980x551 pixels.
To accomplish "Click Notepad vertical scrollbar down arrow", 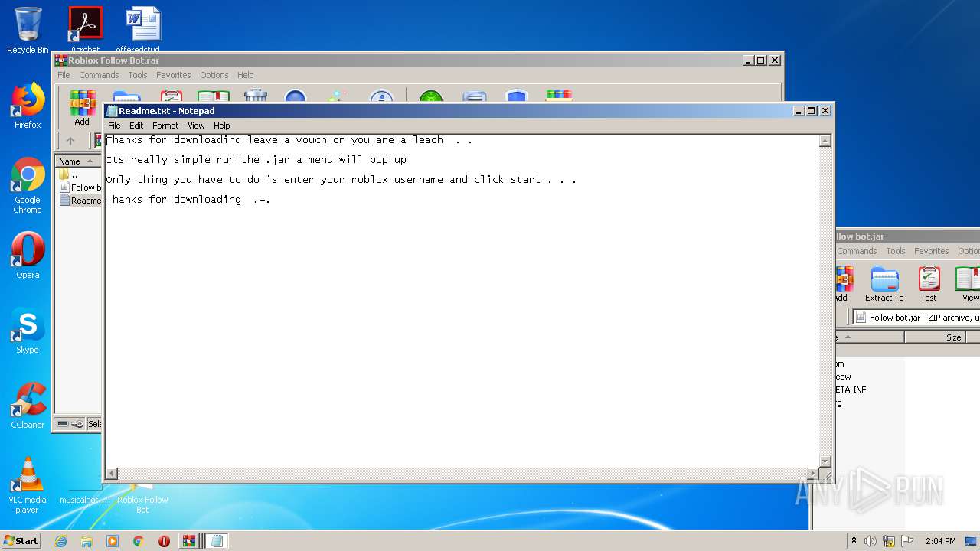I will 825,461.
